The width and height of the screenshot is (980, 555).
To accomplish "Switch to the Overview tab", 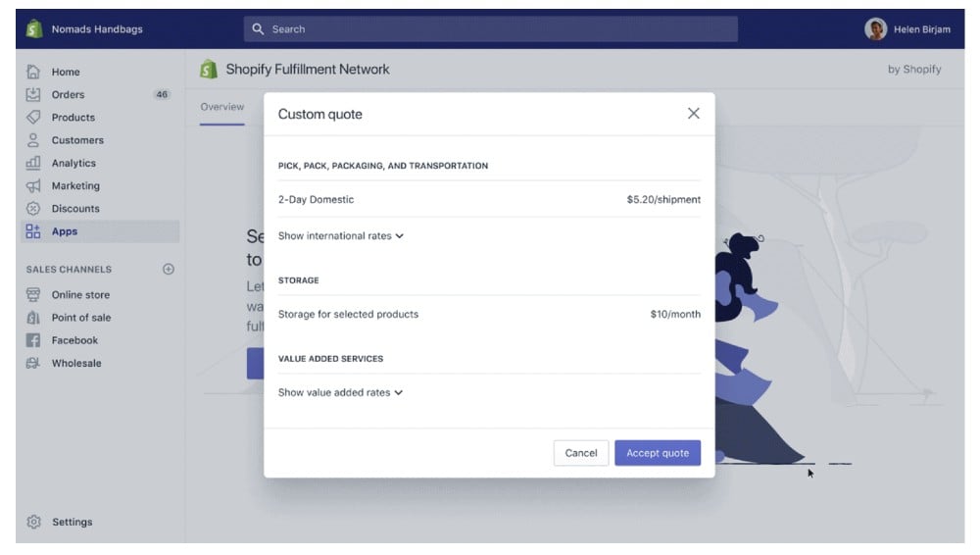I will tap(221, 107).
